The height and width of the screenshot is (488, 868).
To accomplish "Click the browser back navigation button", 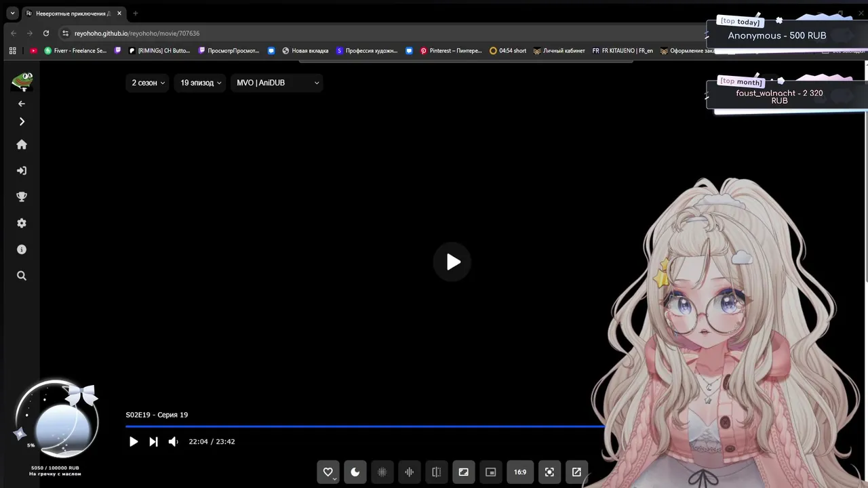I will 14,33.
